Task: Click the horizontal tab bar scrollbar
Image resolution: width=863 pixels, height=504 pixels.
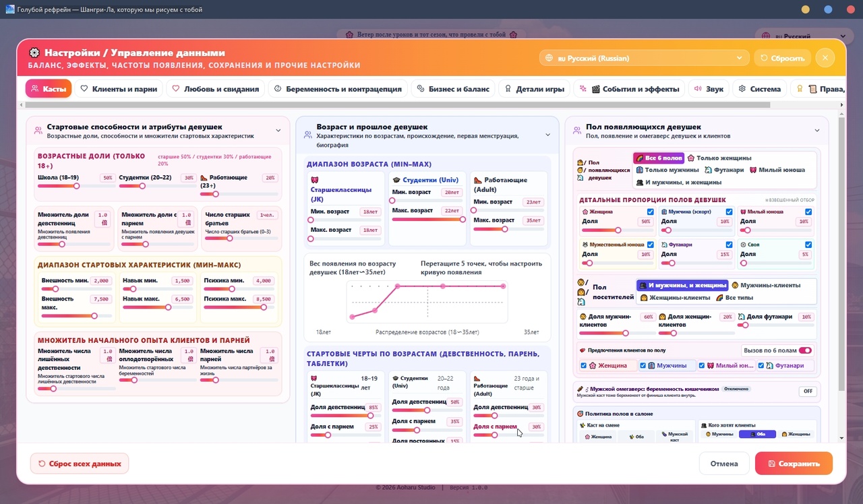Action: coord(396,105)
